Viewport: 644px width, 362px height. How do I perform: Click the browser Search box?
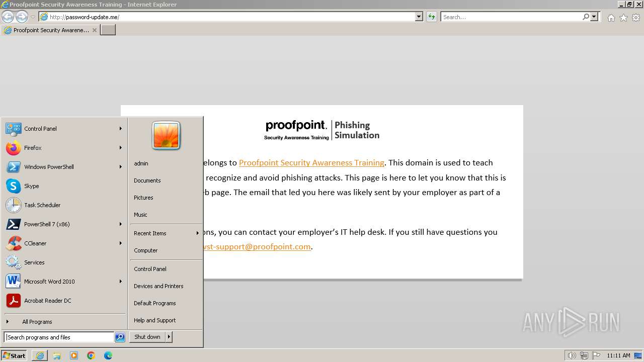click(x=511, y=17)
